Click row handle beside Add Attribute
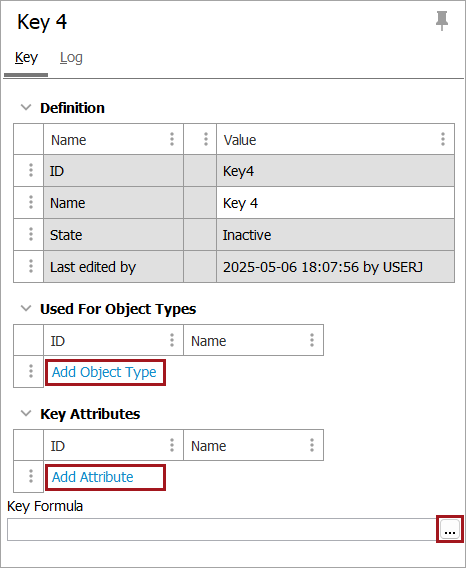This screenshot has height=568, width=466. pyautogui.click(x=31, y=476)
